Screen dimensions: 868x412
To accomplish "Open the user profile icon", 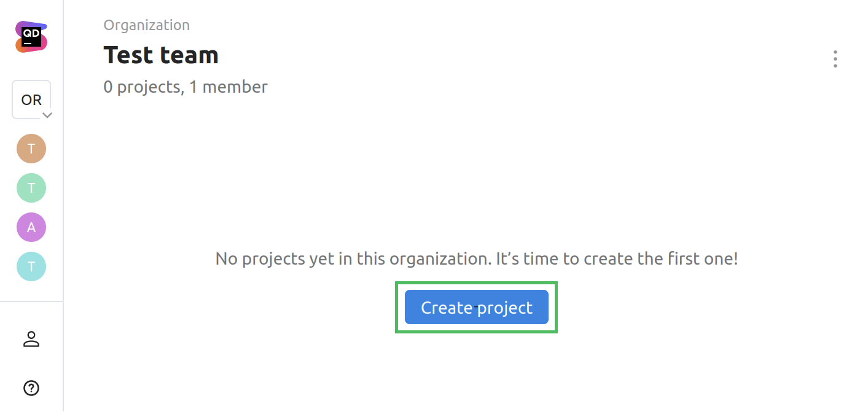I will tap(31, 339).
